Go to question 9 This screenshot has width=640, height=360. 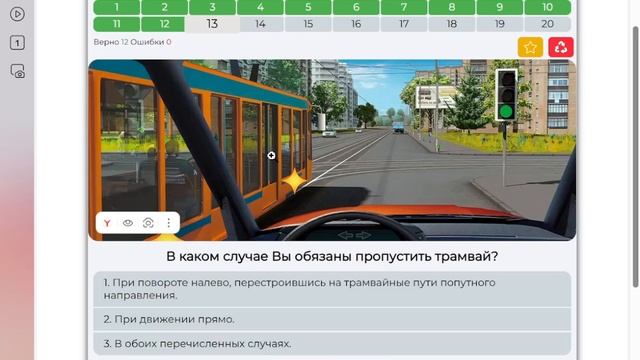click(x=500, y=7)
